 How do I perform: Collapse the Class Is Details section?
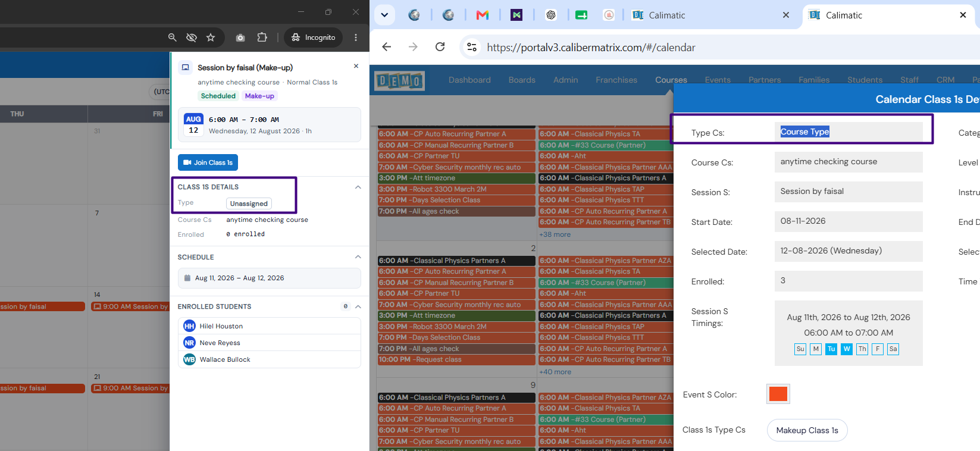358,187
